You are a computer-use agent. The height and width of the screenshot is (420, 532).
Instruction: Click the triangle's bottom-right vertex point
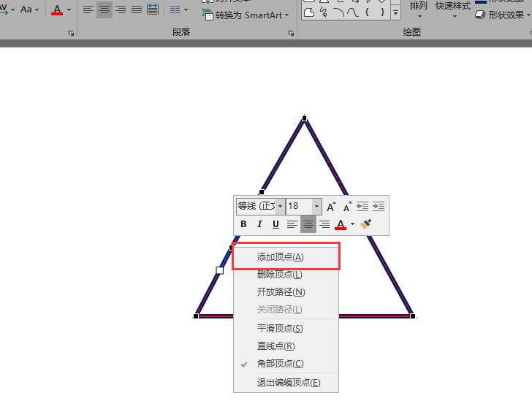(413, 316)
